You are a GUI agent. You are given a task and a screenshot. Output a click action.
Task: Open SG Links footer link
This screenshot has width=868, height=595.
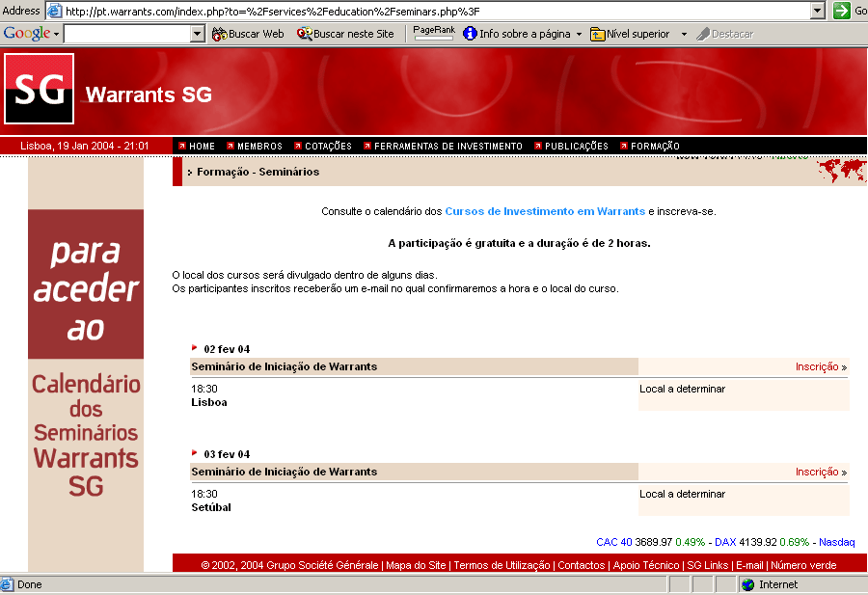point(708,565)
